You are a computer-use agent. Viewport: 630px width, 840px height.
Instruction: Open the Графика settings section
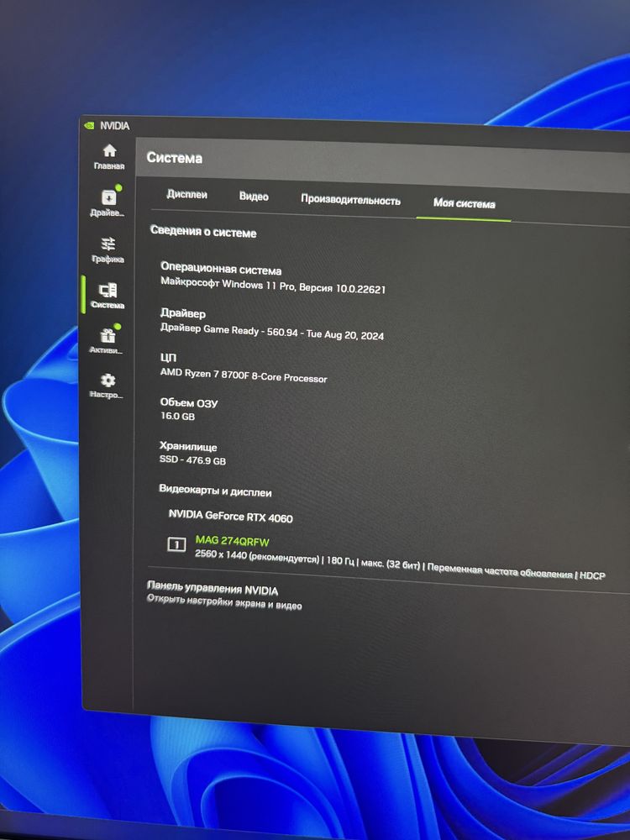[108, 249]
